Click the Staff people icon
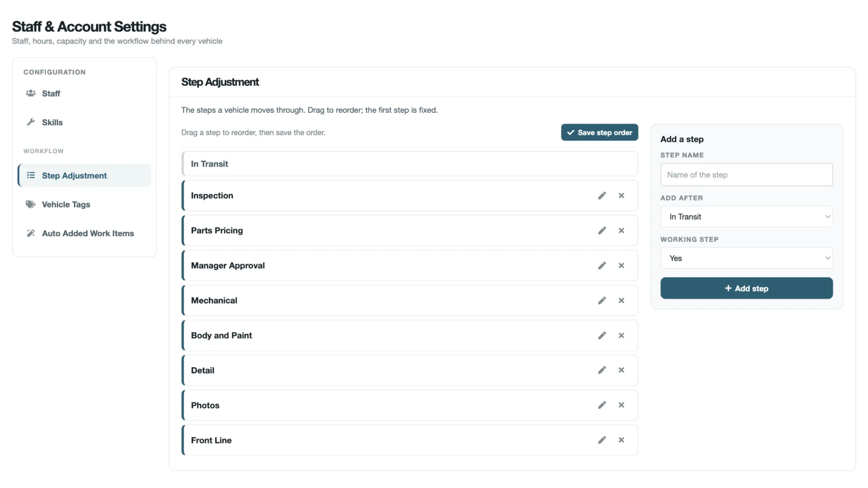 pos(31,93)
